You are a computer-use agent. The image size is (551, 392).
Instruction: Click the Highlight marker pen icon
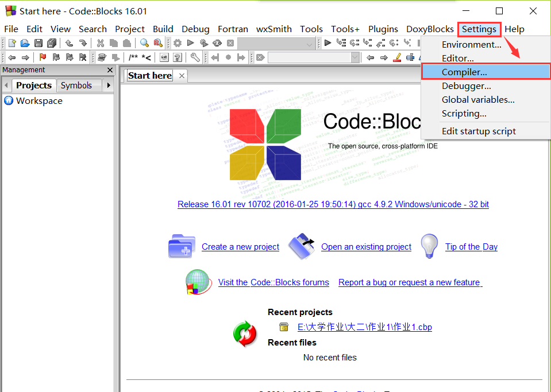point(398,57)
